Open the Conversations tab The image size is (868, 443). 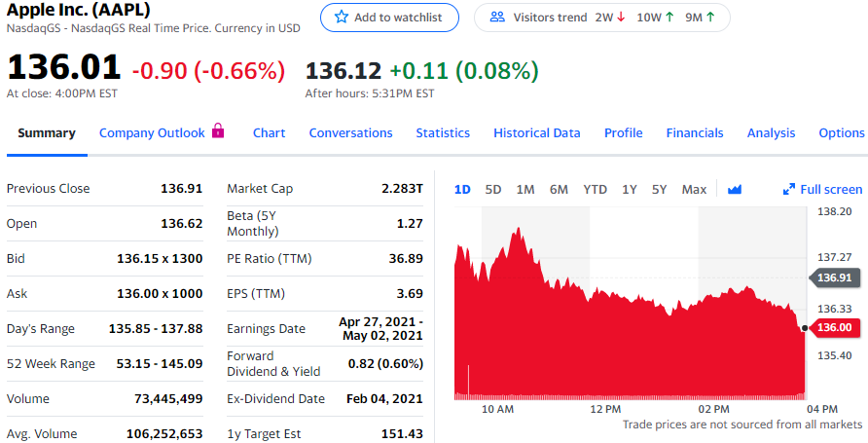pyautogui.click(x=350, y=133)
